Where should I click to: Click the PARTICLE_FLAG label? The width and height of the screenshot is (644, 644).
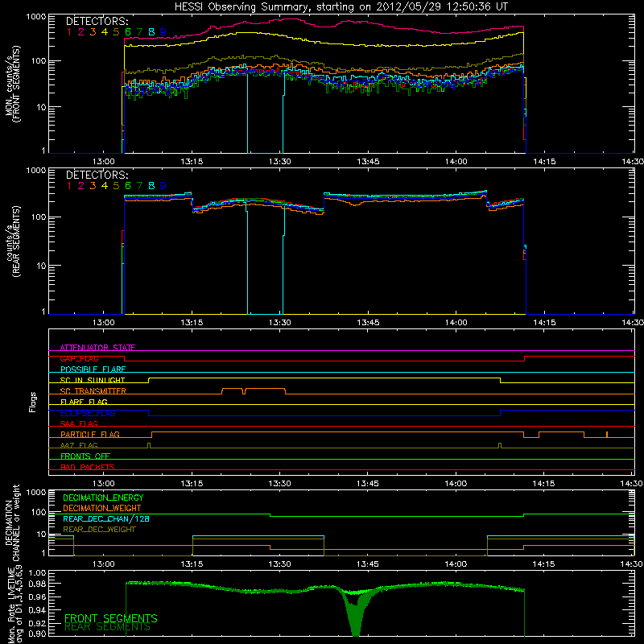coord(90,435)
